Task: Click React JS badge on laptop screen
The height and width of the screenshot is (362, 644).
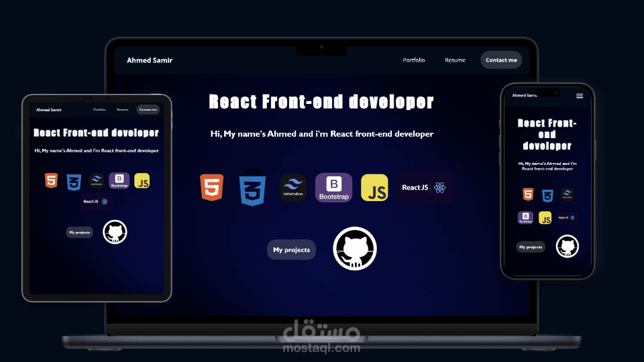Action: click(425, 188)
